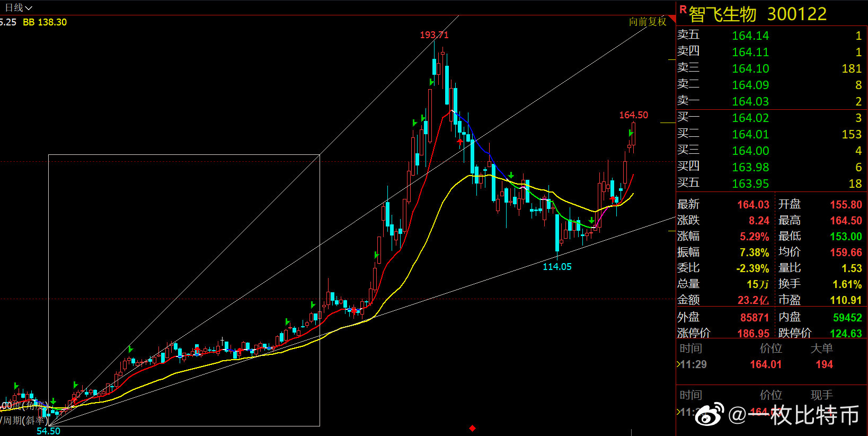
Task: Select the 卖二 price 164.09
Action: point(750,85)
